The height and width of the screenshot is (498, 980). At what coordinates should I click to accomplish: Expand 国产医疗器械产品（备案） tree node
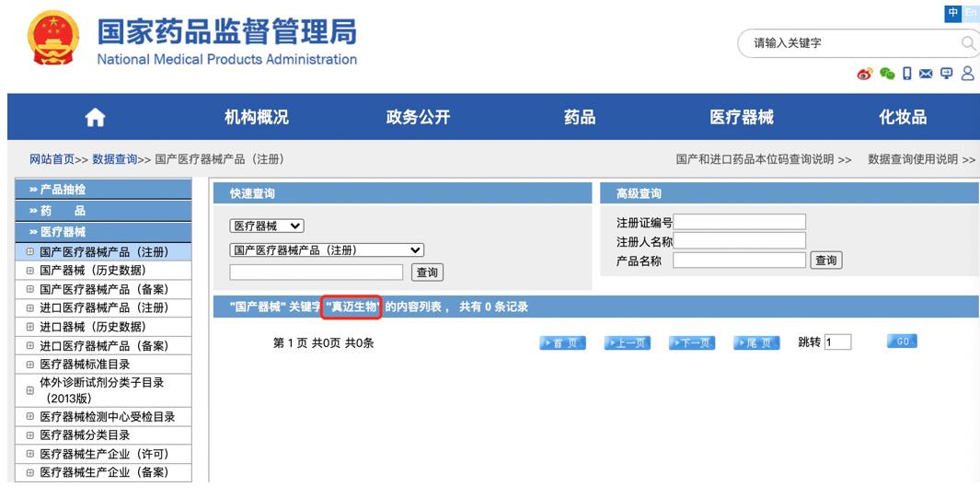30,289
